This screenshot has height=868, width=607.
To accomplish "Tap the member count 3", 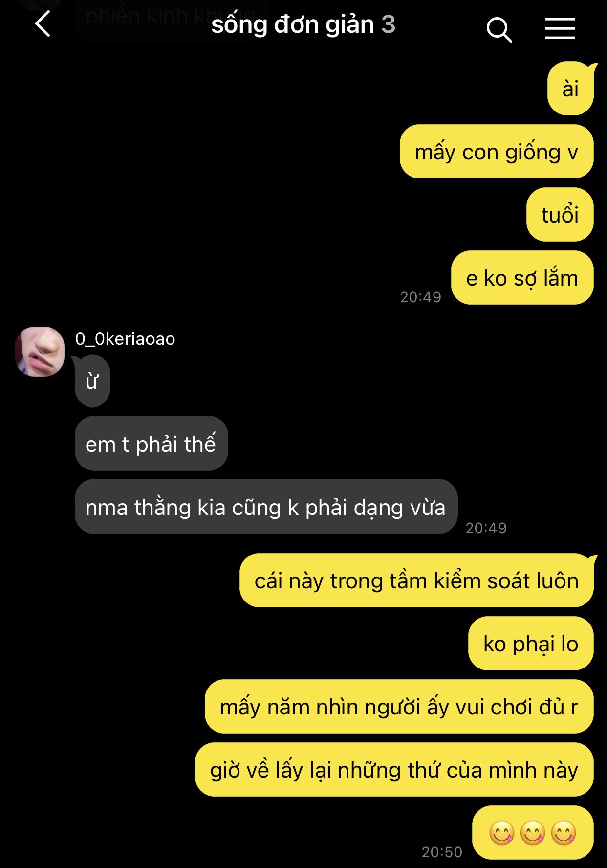I will pyautogui.click(x=388, y=24).
